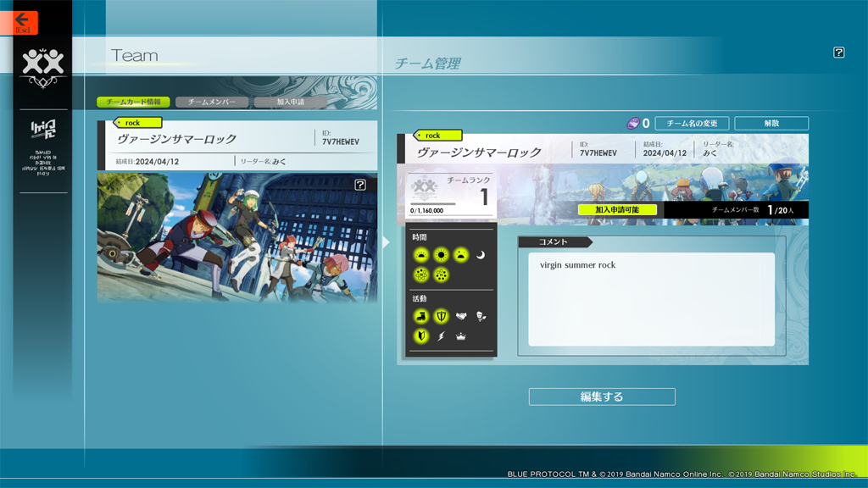Image resolution: width=868 pixels, height=488 pixels.
Task: Click the help icon on team card image
Action: coord(360,185)
